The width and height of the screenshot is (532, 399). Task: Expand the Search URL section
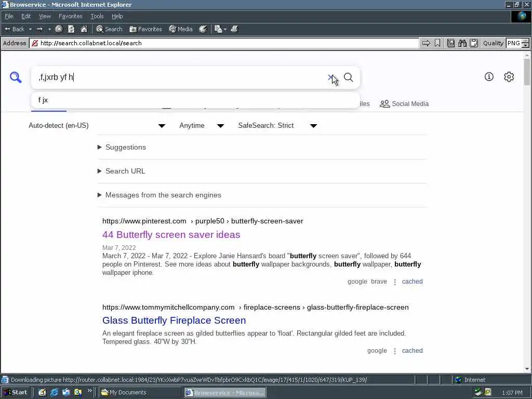(x=122, y=171)
